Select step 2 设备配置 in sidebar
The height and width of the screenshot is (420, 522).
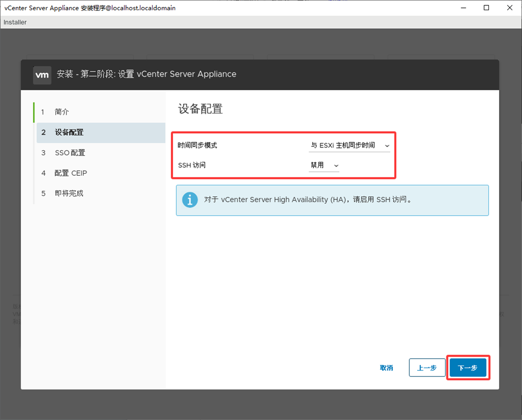click(x=69, y=133)
